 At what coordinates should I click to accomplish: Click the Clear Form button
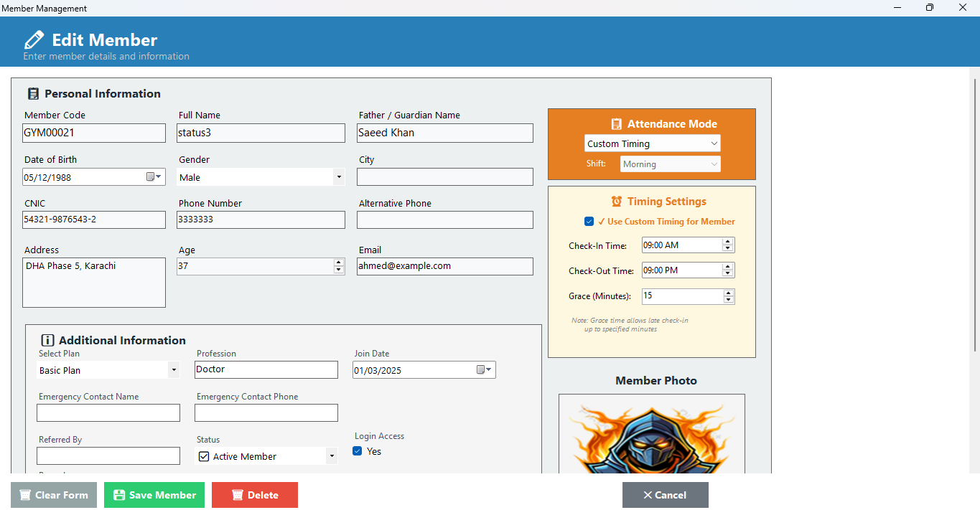[x=54, y=495]
